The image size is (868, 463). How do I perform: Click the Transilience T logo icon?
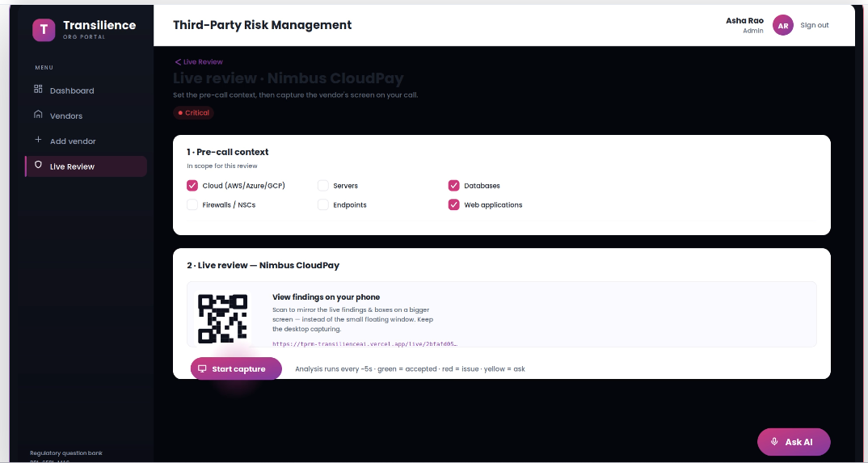(x=44, y=30)
